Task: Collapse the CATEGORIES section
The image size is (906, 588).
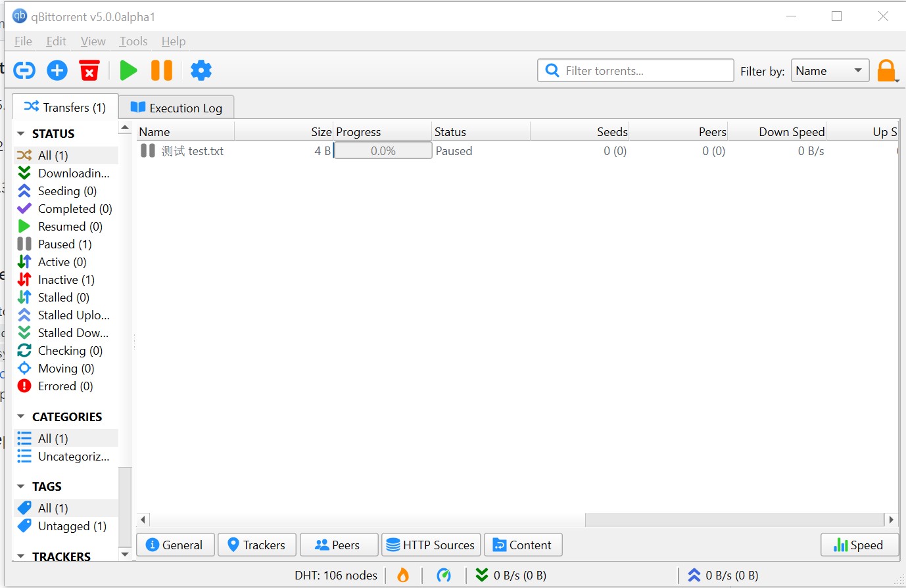Action: 20,417
